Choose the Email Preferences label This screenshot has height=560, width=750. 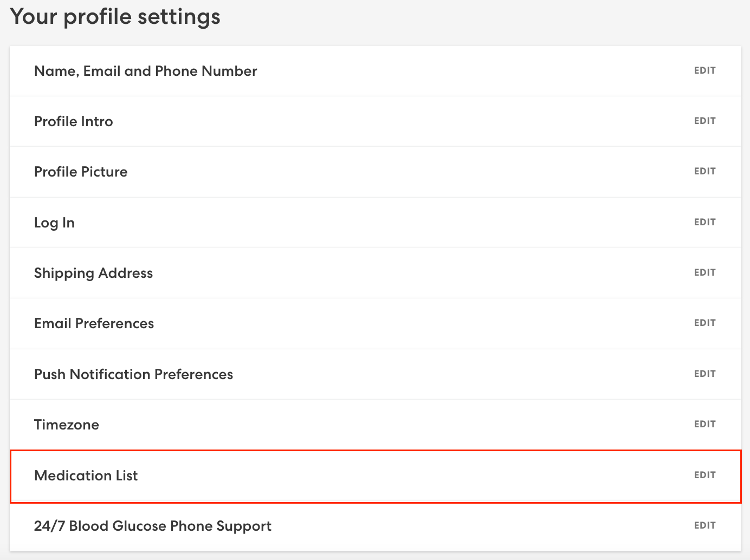pyautogui.click(x=94, y=323)
